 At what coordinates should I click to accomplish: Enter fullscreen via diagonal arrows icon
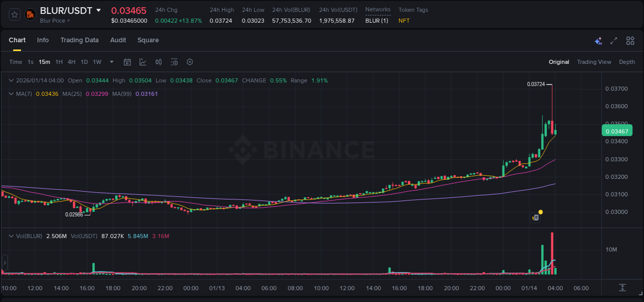point(614,40)
